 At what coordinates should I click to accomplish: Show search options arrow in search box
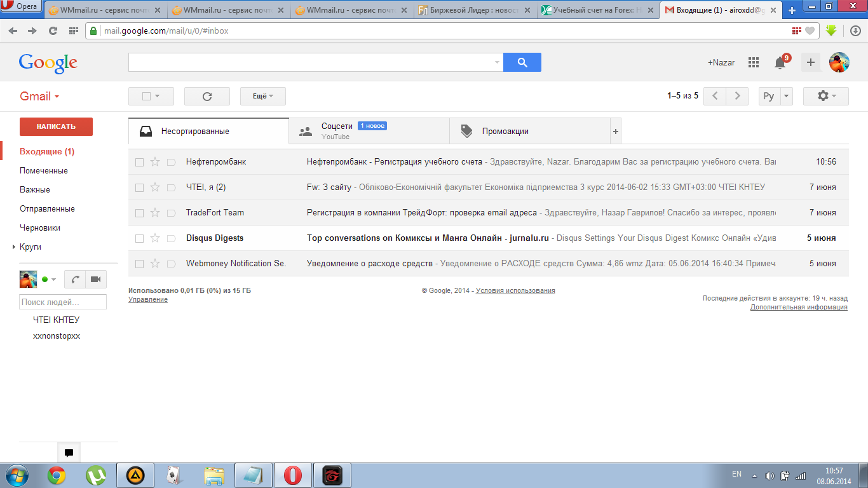497,62
